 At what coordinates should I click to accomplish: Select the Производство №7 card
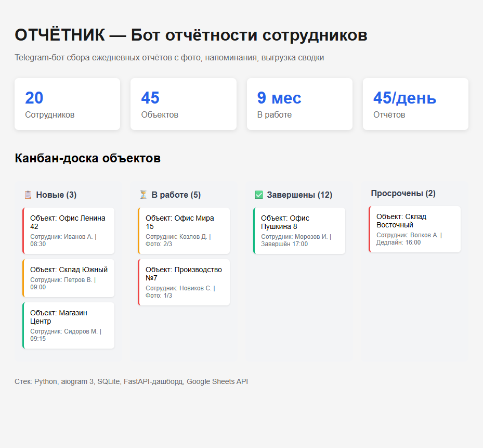(184, 282)
